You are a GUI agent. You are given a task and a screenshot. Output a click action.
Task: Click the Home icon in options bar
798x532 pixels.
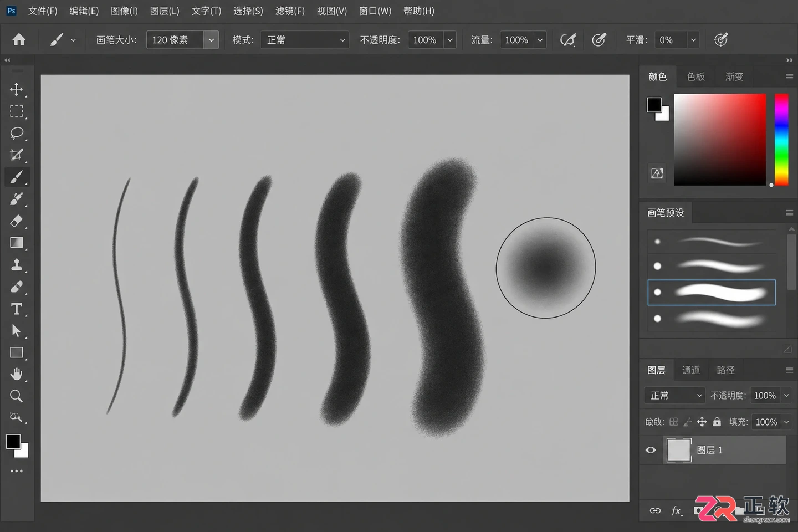[19, 39]
